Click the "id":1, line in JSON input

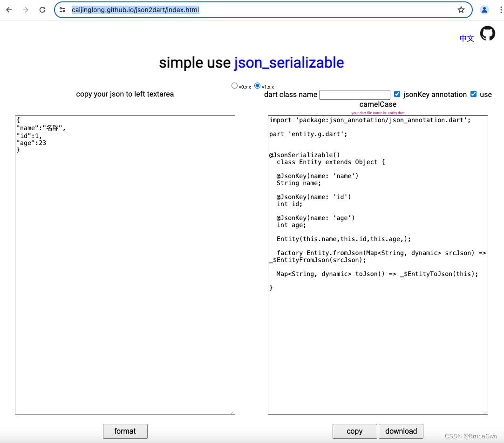29,136
